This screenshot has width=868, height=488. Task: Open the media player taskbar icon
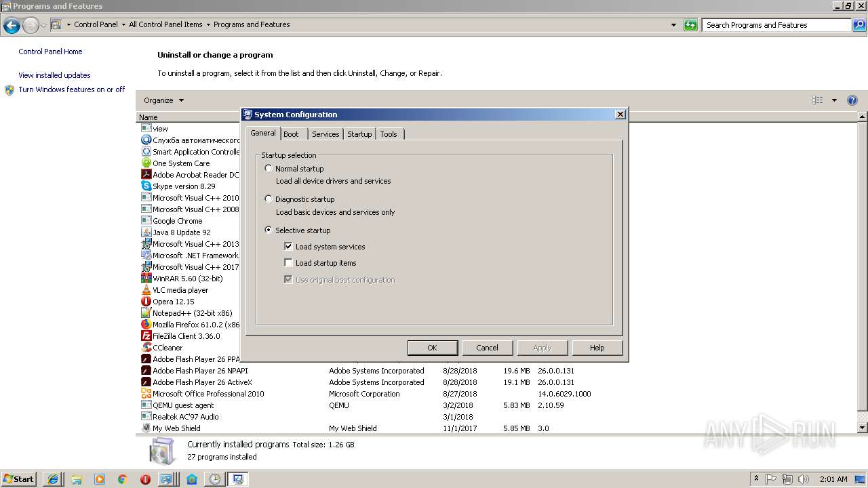click(x=99, y=479)
